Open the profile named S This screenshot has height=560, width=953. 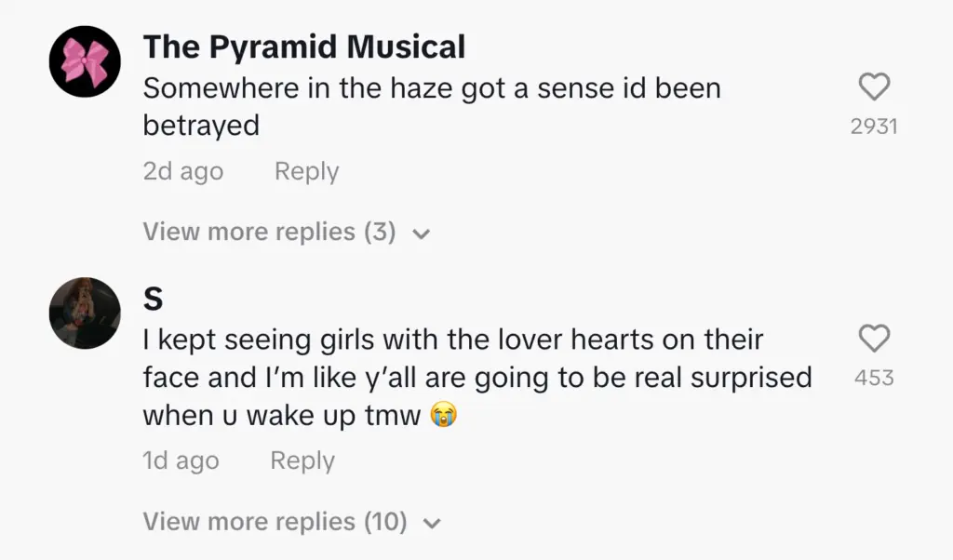click(154, 300)
